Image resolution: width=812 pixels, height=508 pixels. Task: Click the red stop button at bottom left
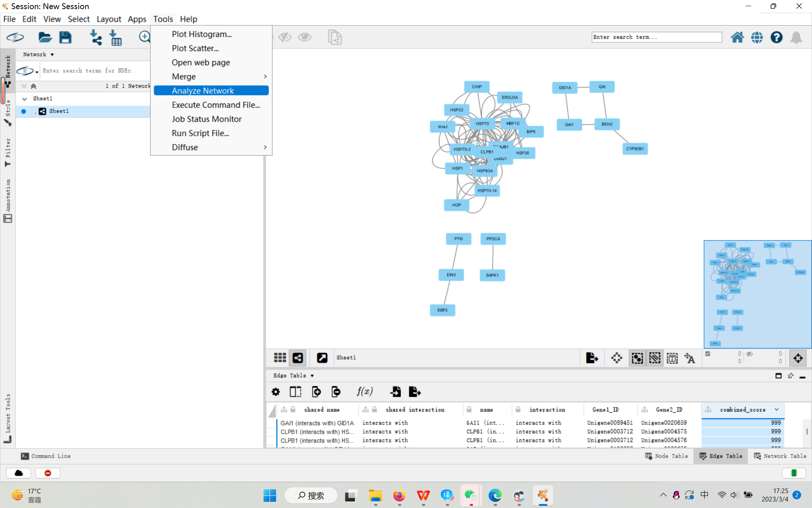(47, 473)
